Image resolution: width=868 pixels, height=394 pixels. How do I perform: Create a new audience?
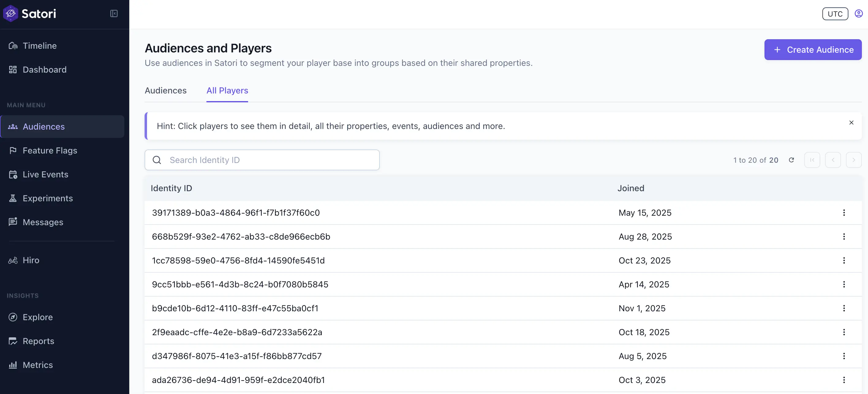[812, 49]
